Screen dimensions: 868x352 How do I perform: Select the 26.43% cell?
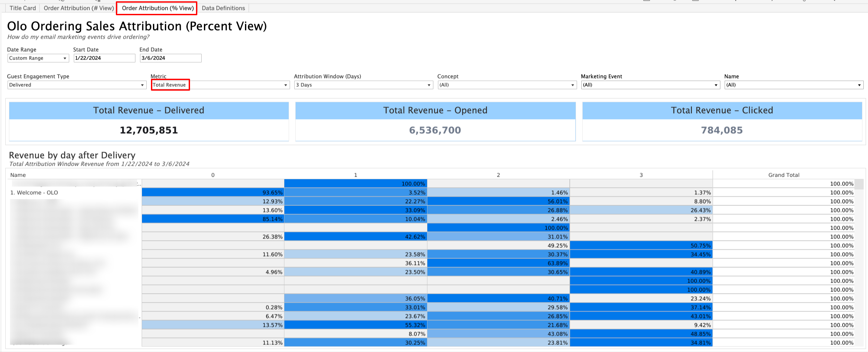(x=641, y=210)
